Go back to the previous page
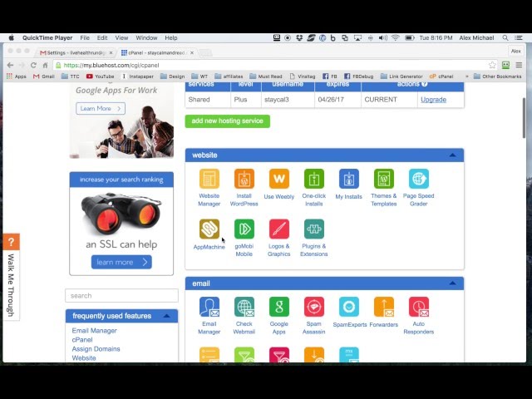Viewport: 532px width, 399px height. pos(10,65)
